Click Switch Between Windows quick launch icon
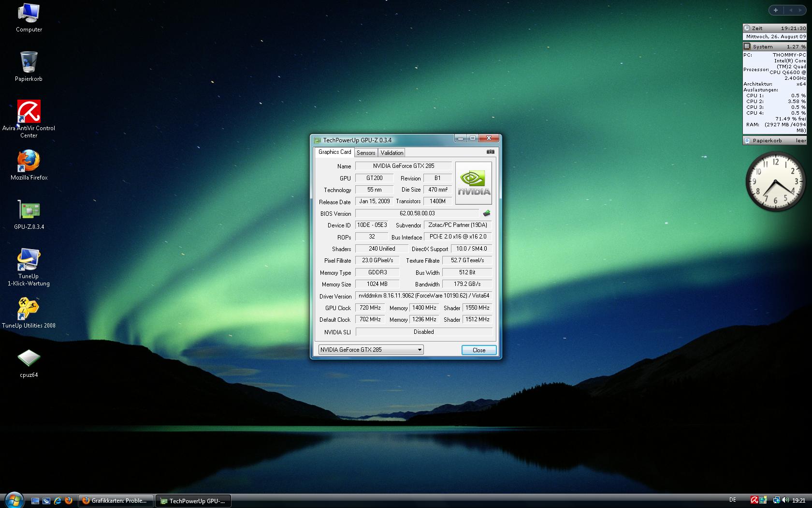This screenshot has height=508, width=812. coord(46,501)
